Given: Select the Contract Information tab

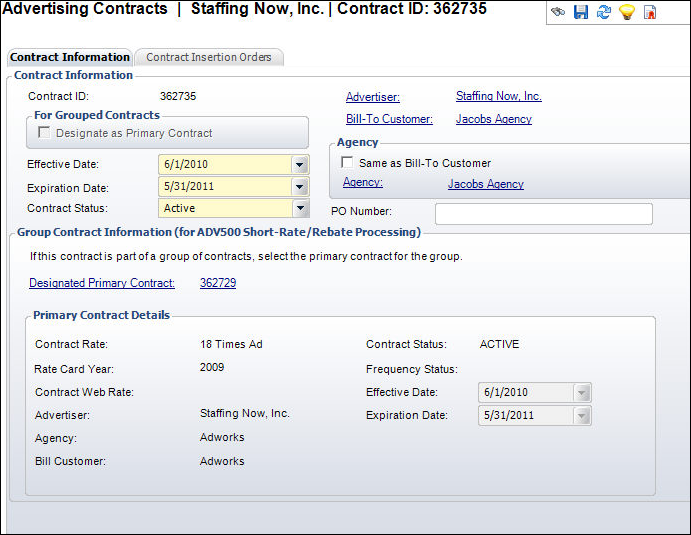Looking at the screenshot, I should click(x=70, y=57).
